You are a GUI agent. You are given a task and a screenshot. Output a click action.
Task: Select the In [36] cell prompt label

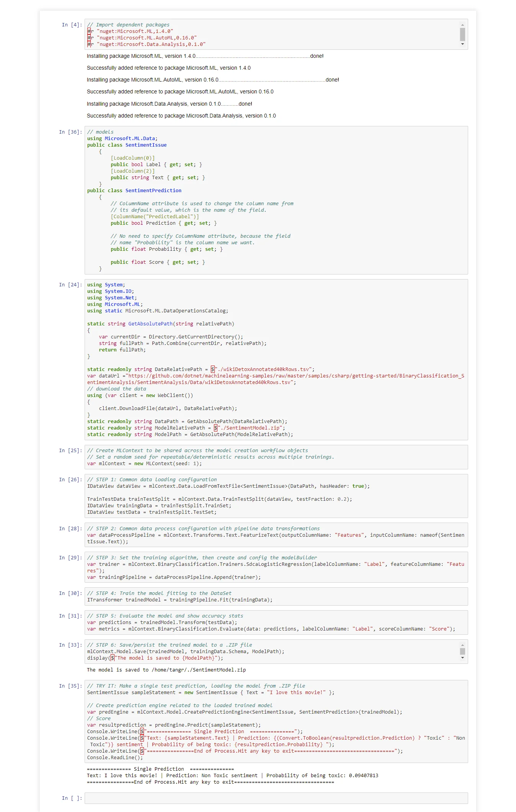(x=70, y=132)
